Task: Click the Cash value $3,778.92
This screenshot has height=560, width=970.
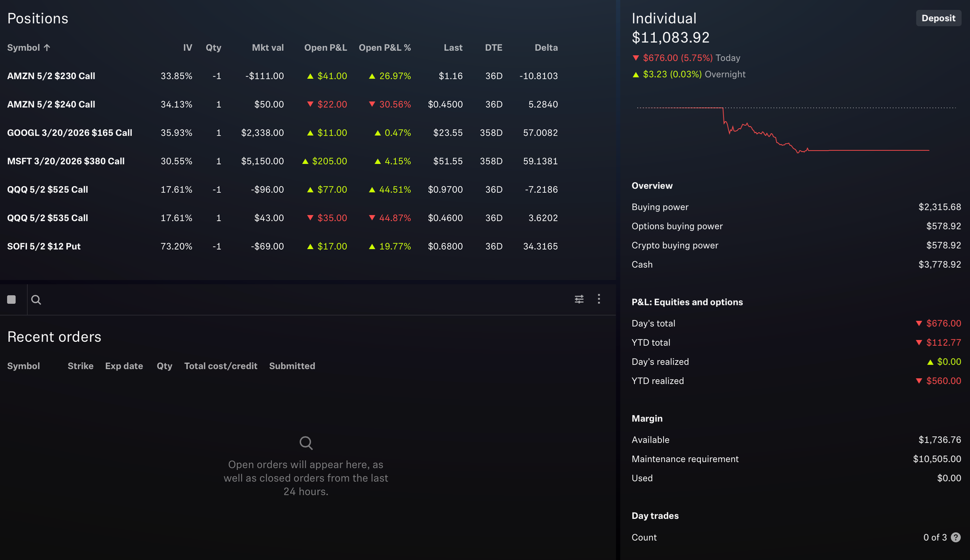Action: tap(939, 265)
